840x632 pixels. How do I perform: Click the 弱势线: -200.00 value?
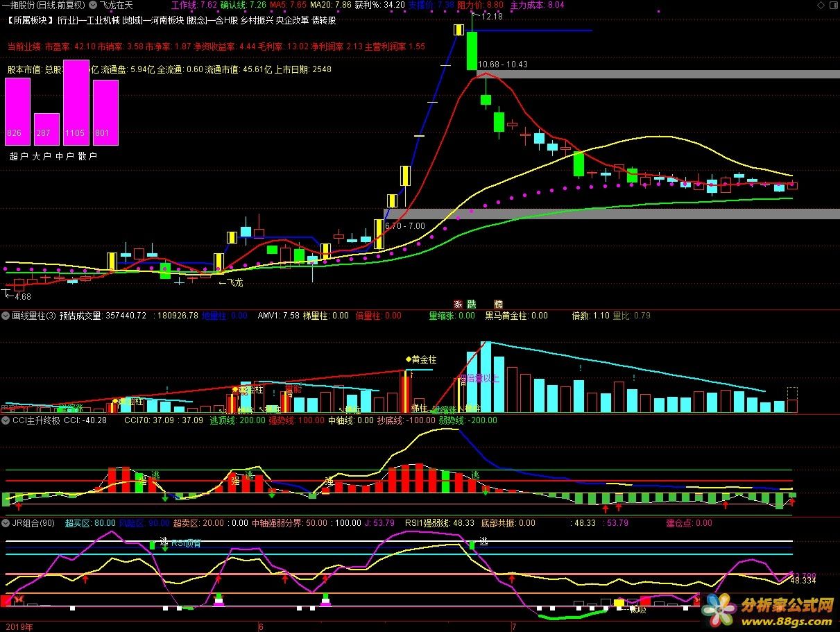(469, 420)
